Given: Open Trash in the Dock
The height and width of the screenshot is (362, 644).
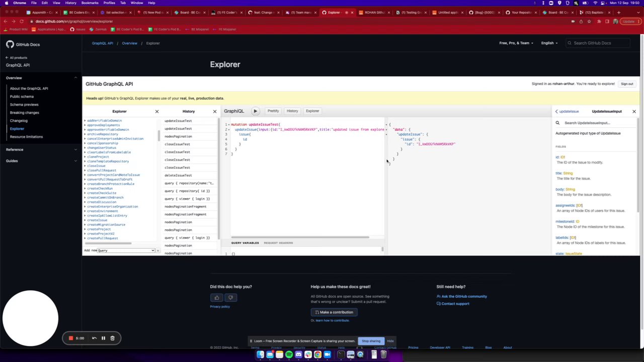Looking at the screenshot, I should click(383, 355).
